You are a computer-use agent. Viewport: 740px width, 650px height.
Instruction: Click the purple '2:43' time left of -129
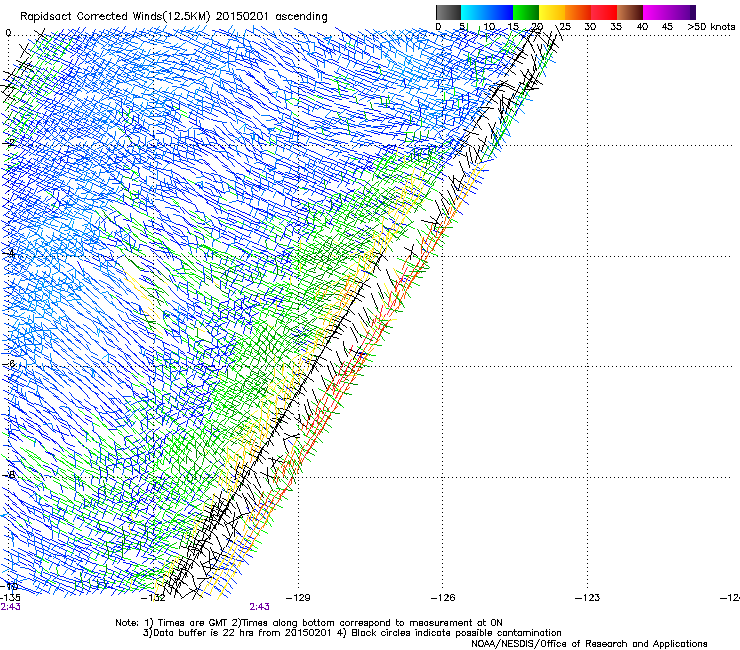pos(260,607)
